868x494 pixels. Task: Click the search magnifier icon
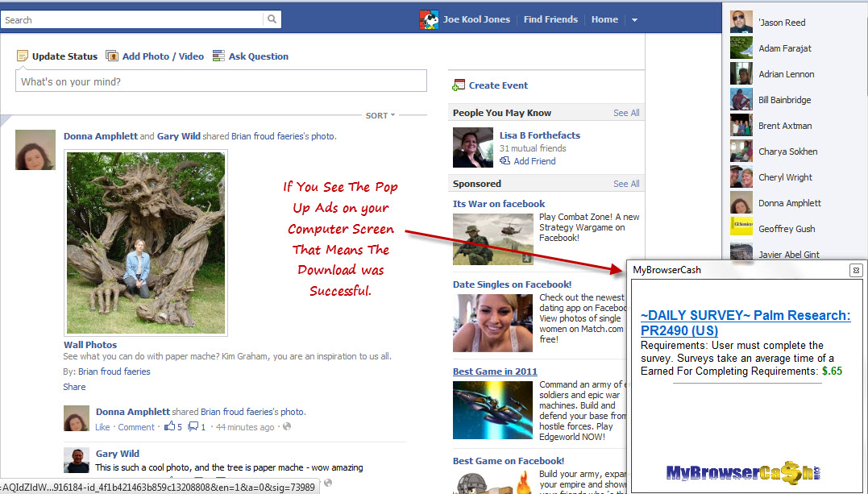click(272, 19)
